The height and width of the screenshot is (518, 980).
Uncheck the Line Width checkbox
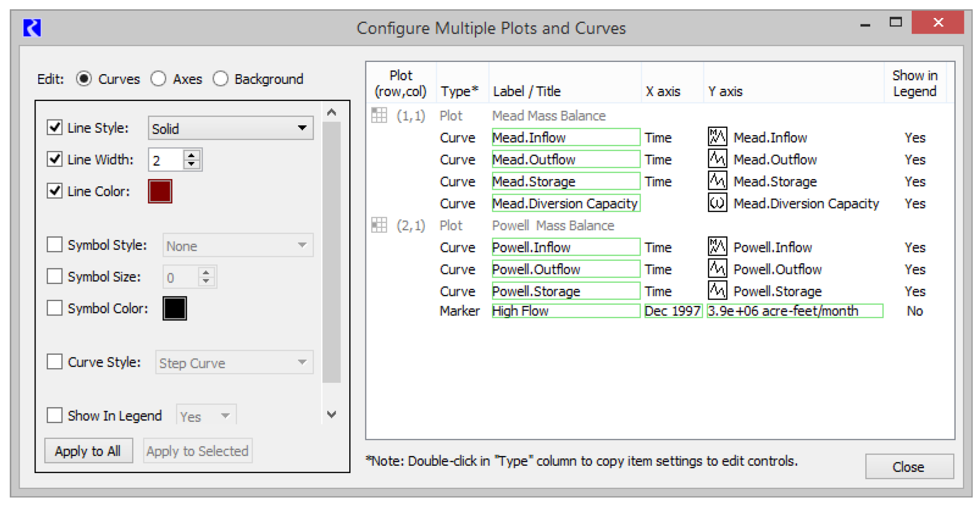click(x=55, y=159)
